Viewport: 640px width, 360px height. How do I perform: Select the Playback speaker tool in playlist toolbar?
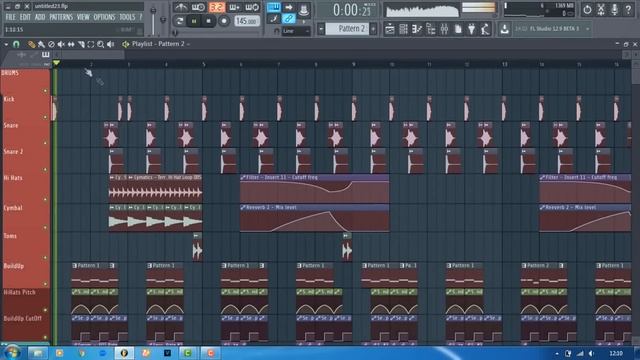tap(110, 44)
